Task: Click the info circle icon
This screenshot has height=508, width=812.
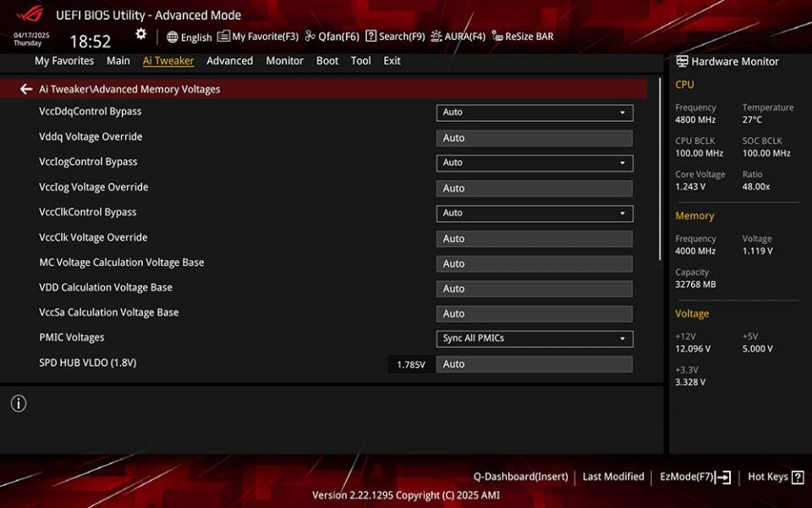Action: tap(19, 403)
